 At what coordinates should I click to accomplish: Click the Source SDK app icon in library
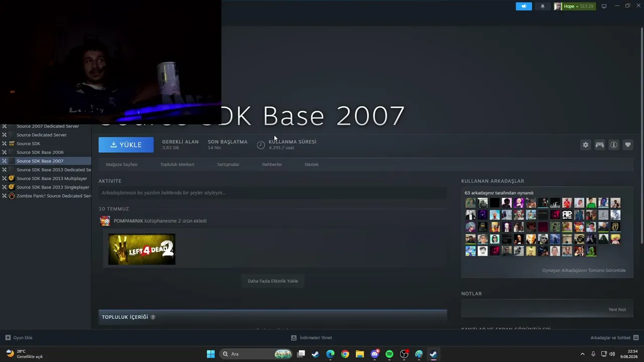[12, 144]
